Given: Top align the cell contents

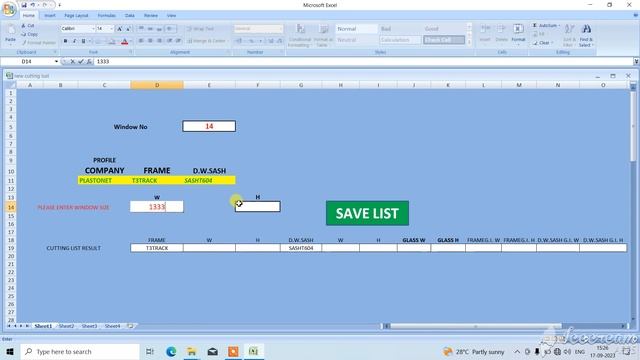Looking at the screenshot, I should point(141,29).
